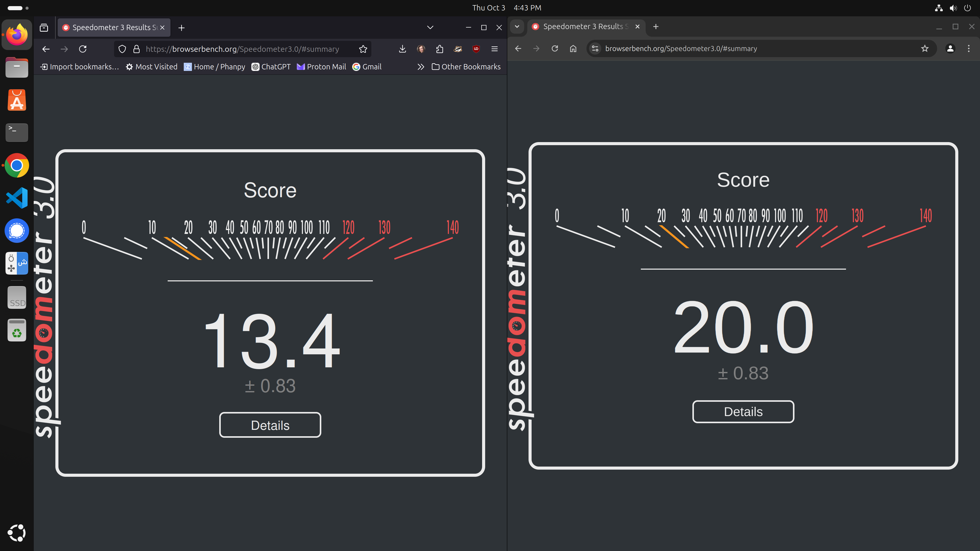The width and height of the screenshot is (980, 551).
Task: Reload the page in Chrome
Action: coord(555,48)
